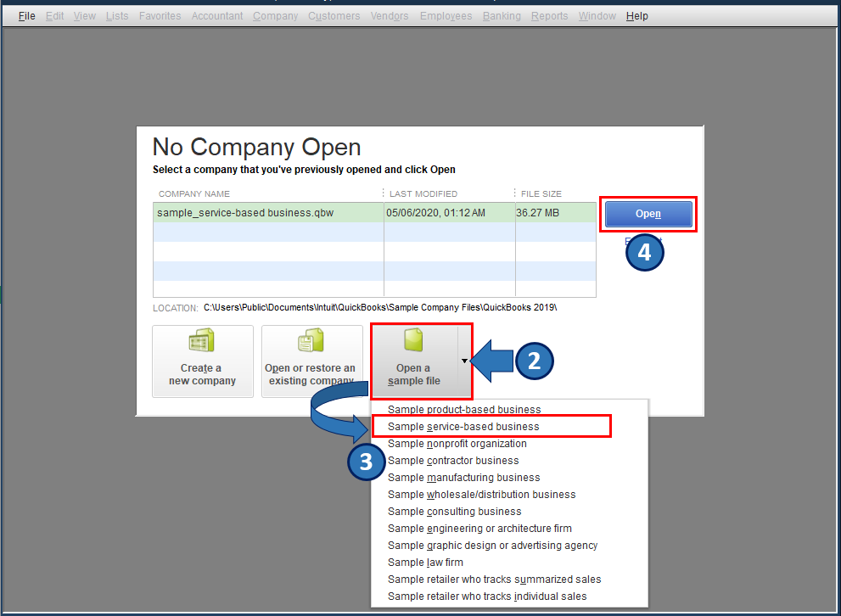Click the Open a sample file label

click(x=413, y=374)
